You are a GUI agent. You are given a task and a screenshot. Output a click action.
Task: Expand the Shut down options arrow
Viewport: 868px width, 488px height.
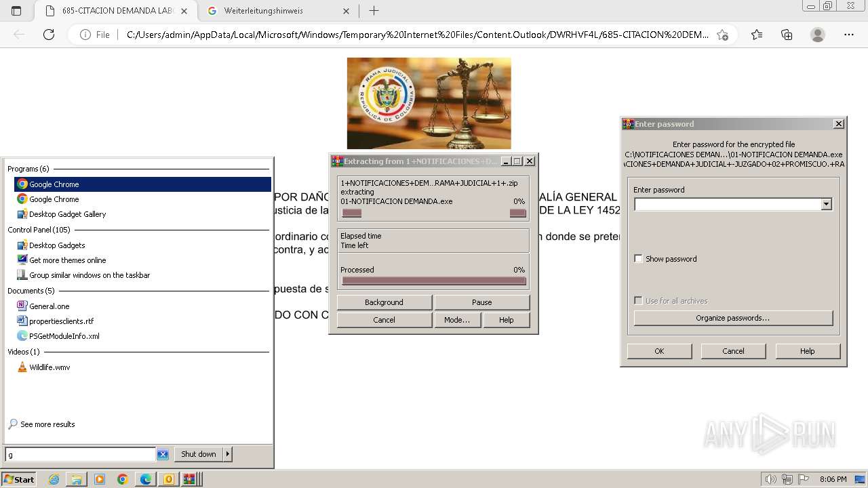pos(228,454)
